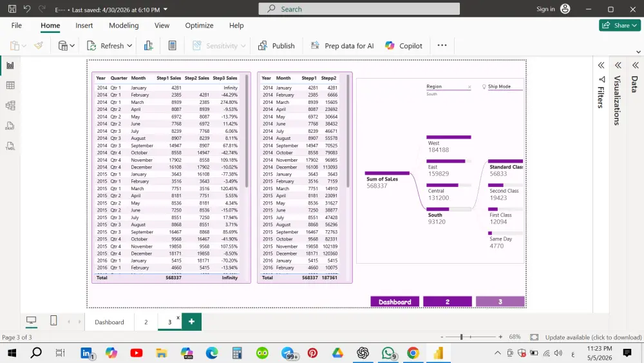Select desktop layout icon
644x363 pixels.
31,320
